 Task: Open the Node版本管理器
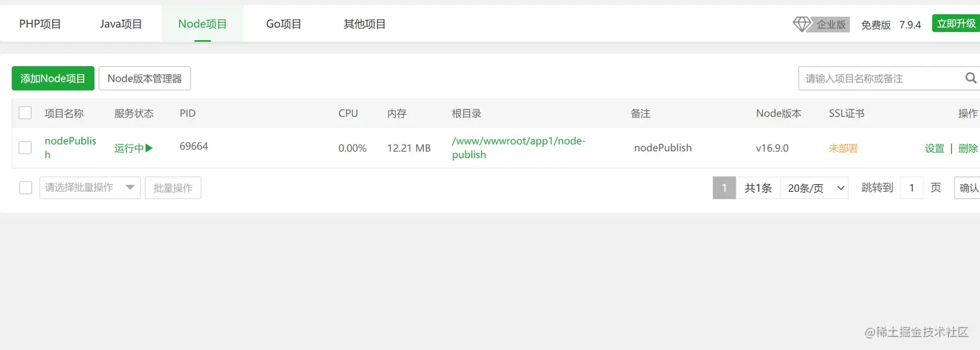click(145, 78)
